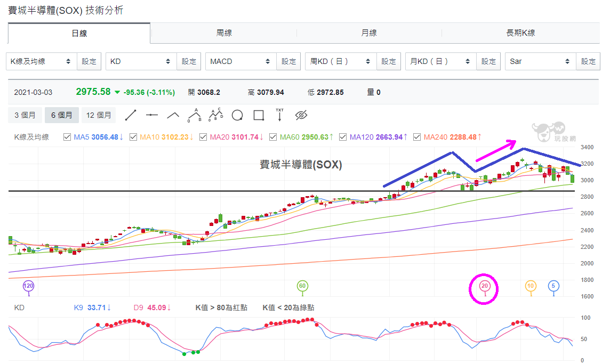
Task: Open the 月KD(日) indicator dropdown
Action: tap(441, 61)
